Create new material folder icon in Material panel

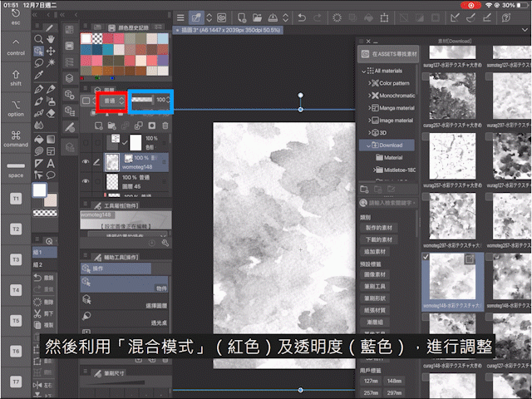point(364,190)
